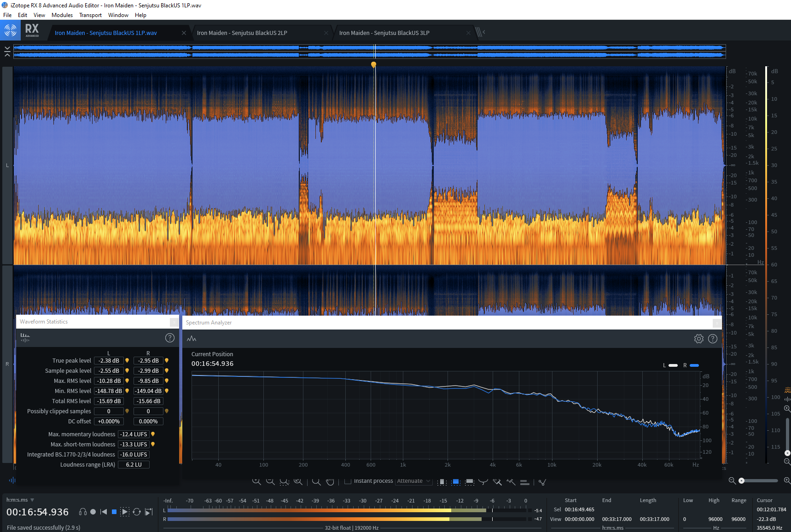Open the h:m:s.ms time format dropdown
The height and width of the screenshot is (532, 791).
coord(20,500)
